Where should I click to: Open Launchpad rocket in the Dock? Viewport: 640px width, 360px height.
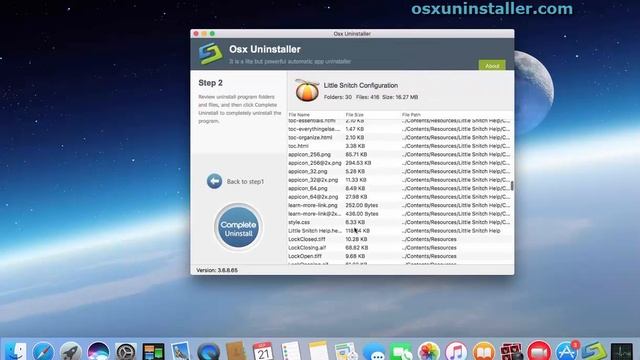[71, 351]
